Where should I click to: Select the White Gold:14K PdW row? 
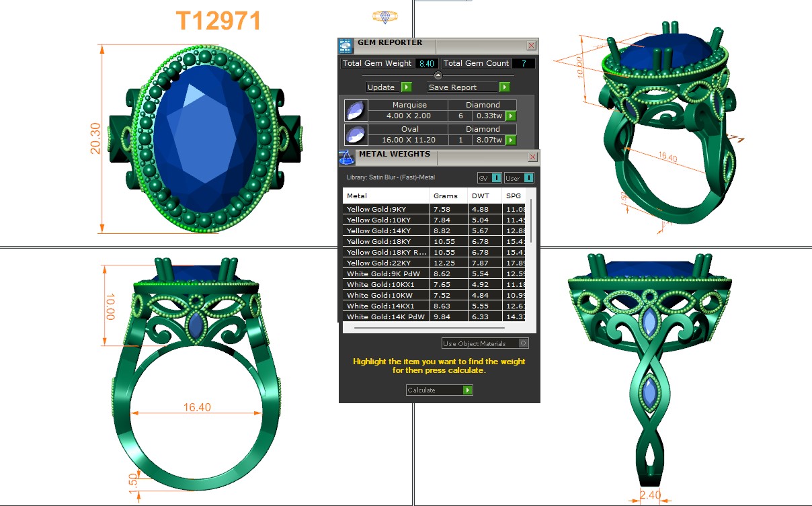coord(387,317)
